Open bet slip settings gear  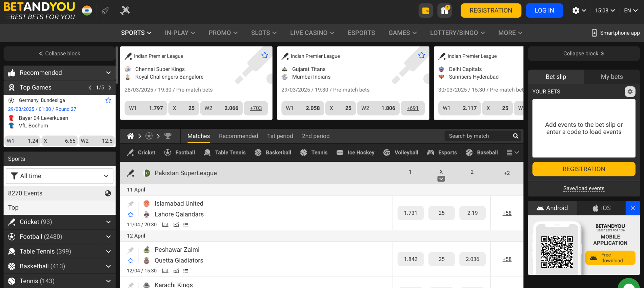[630, 91]
